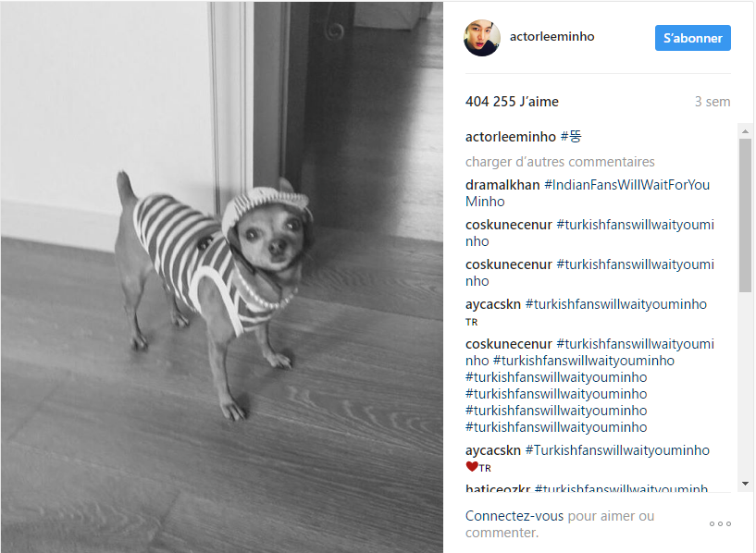Open haticeozkr's partially visible profile link
Screen dimensions: 756x553
498,488
